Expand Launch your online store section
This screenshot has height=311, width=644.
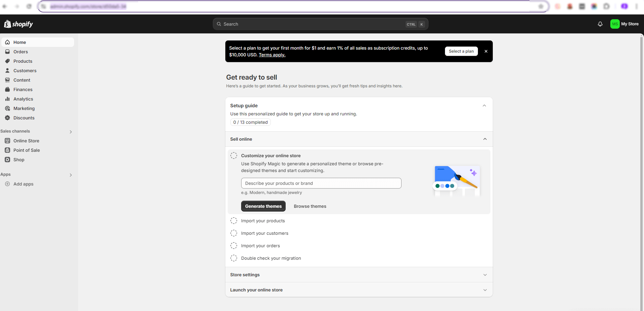pyautogui.click(x=485, y=290)
